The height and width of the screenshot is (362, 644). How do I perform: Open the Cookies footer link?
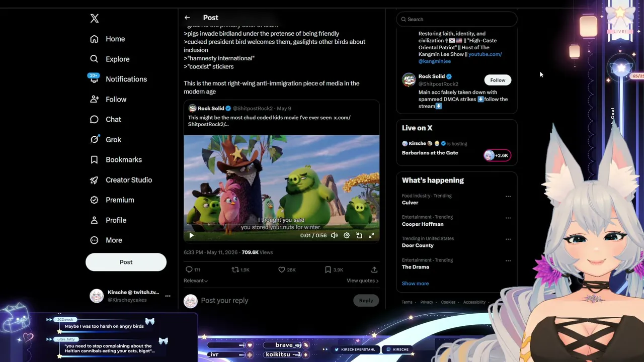tap(448, 302)
